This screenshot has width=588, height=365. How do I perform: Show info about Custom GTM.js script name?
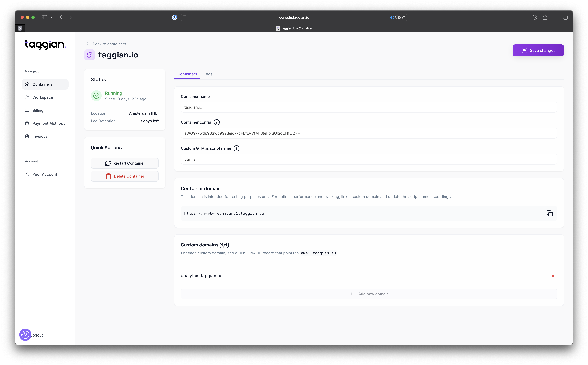tap(237, 148)
